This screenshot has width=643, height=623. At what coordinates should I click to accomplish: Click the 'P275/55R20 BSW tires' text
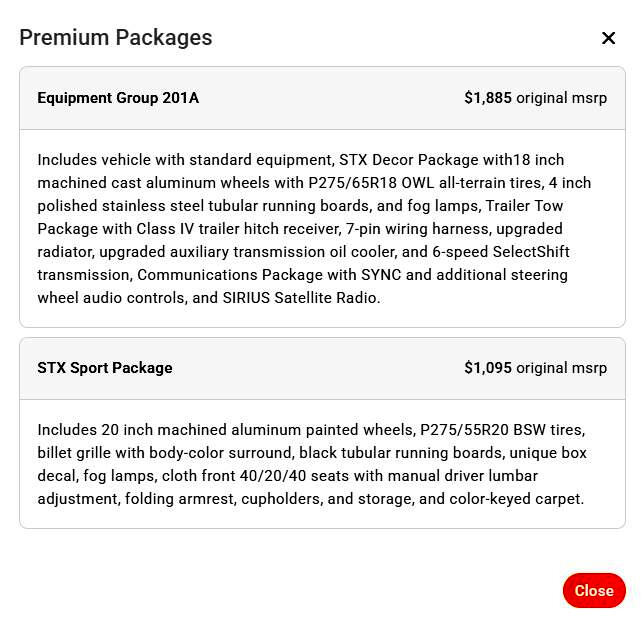point(502,430)
